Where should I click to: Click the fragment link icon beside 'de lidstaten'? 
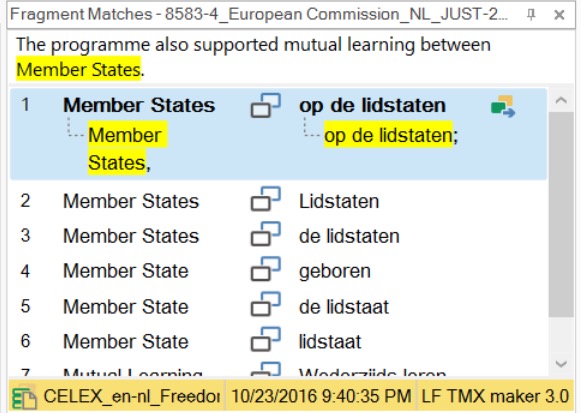(266, 234)
